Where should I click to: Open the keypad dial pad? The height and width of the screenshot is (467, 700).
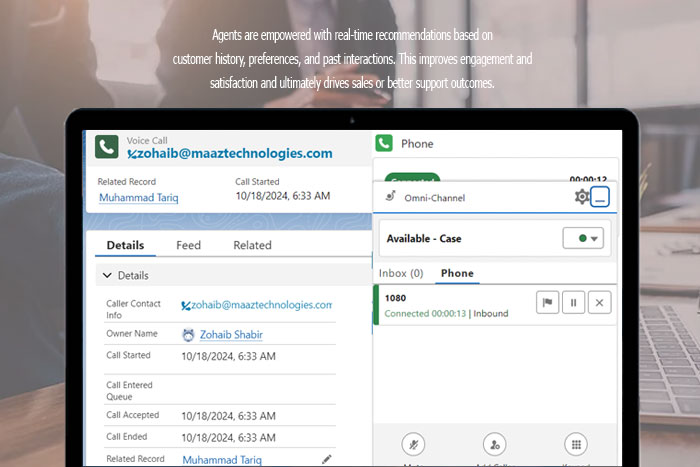[576, 444]
